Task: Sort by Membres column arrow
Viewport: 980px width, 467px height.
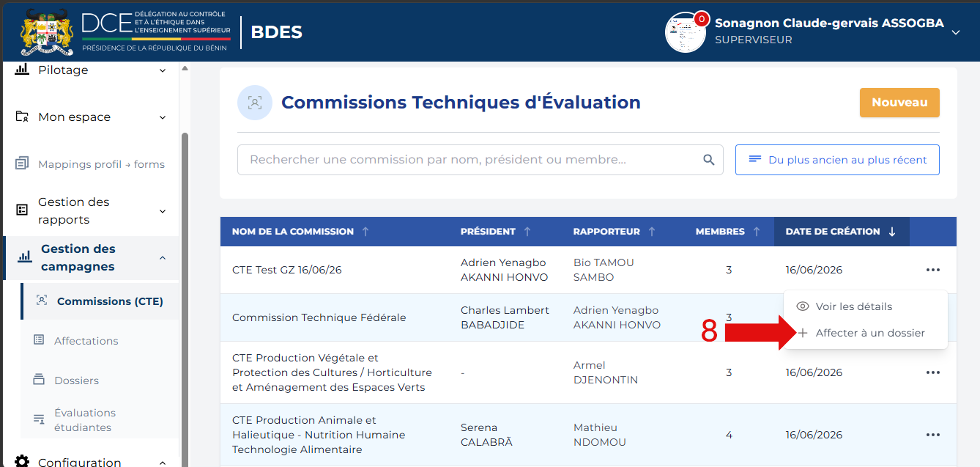Action: point(757,232)
